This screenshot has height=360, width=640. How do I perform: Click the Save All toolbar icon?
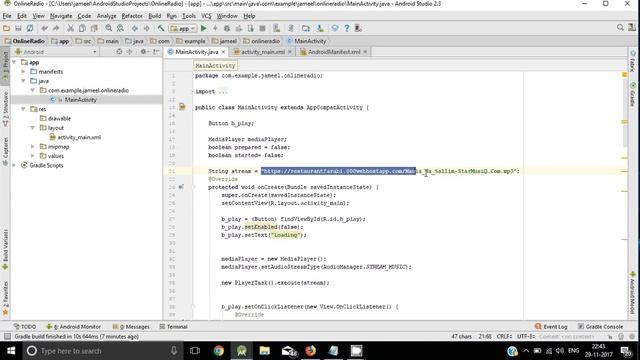pyautogui.click(x=18, y=28)
